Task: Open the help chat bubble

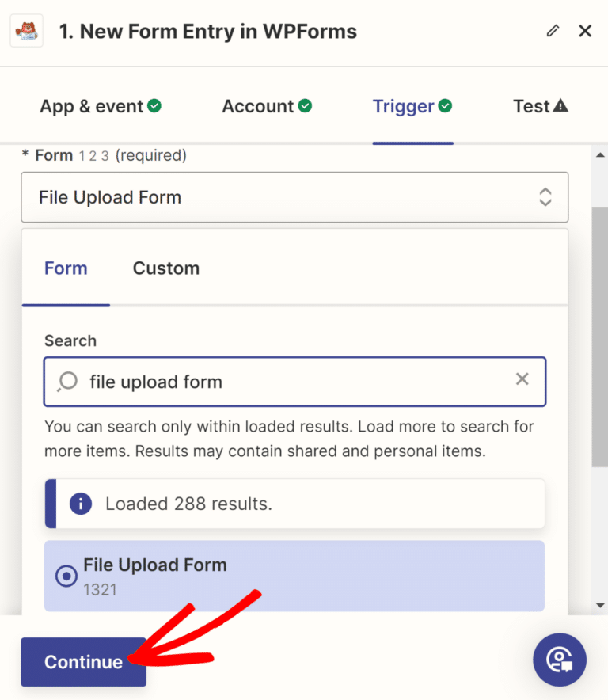Action: [560, 660]
